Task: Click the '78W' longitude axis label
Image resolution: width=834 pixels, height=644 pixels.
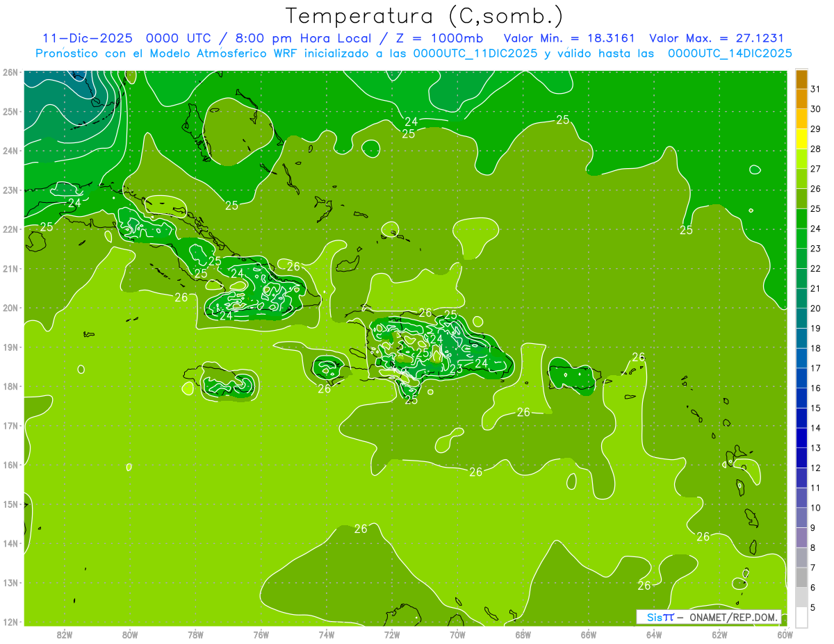Action: point(195,634)
